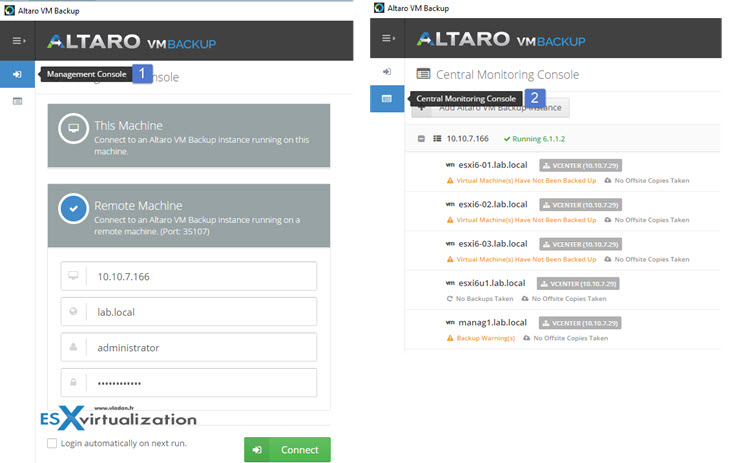The height and width of the screenshot is (463, 730).
Task: Select the esxi6-01.lab.local VM entry
Action: (493, 165)
